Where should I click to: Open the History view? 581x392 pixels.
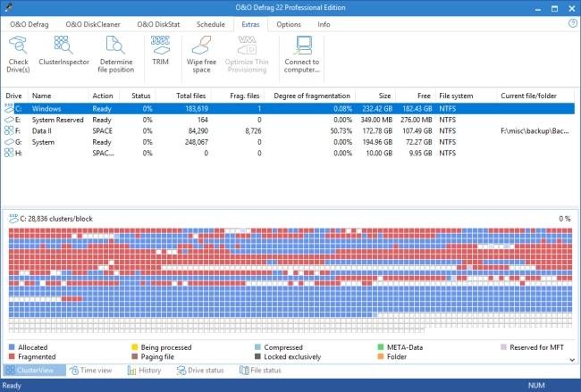pos(144,371)
